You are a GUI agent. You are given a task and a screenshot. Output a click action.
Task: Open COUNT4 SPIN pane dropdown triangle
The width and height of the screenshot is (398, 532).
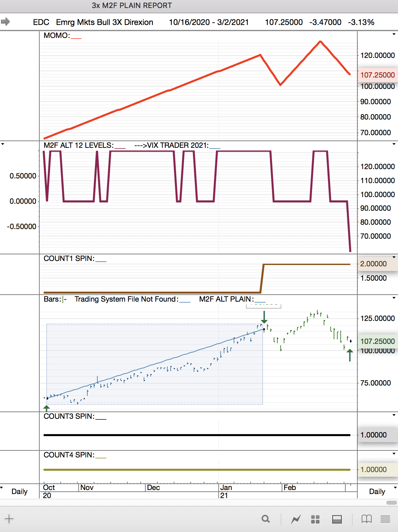394,453
